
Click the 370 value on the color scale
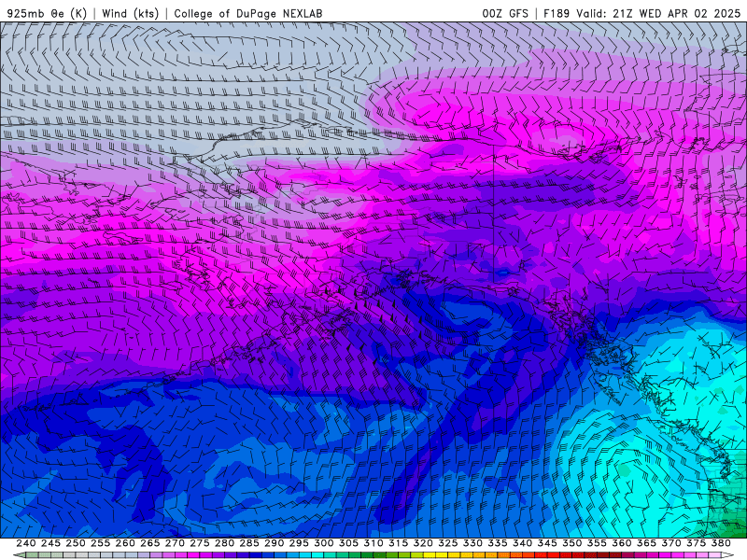[671, 543]
